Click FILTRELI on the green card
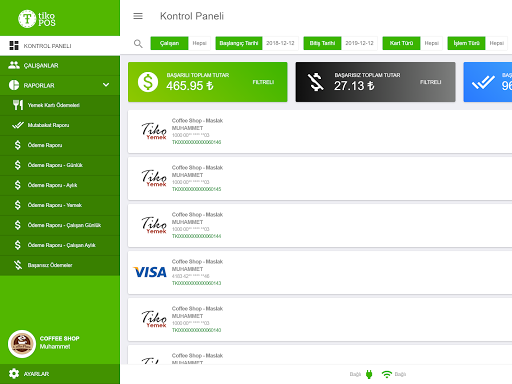Viewport: 512px width, 384px height. point(263,82)
